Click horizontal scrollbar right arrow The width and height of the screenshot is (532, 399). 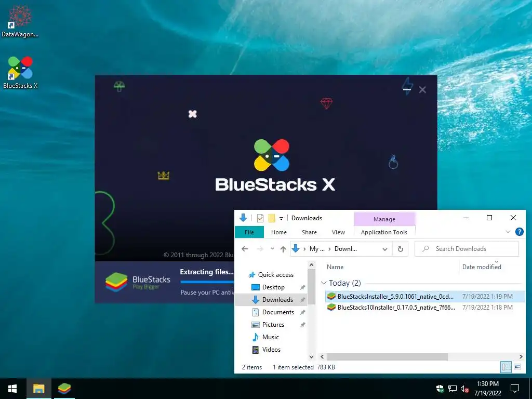521,356
